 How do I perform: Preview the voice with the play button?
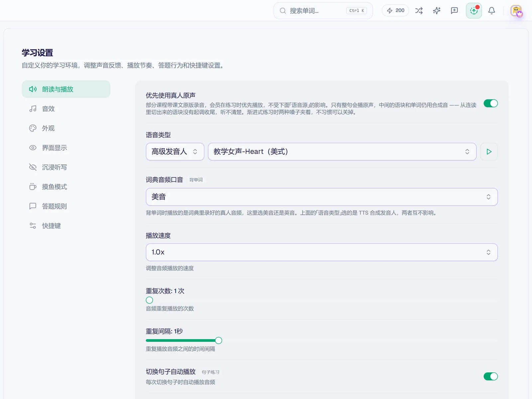tap(489, 152)
